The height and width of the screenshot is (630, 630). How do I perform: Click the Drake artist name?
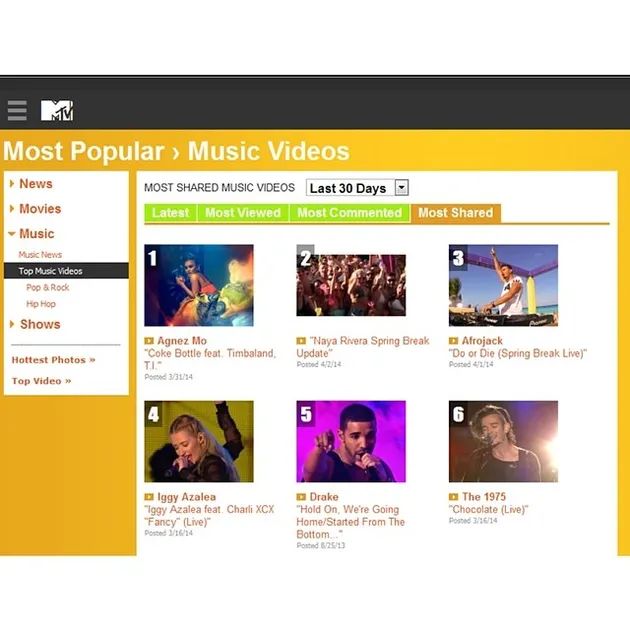(324, 497)
